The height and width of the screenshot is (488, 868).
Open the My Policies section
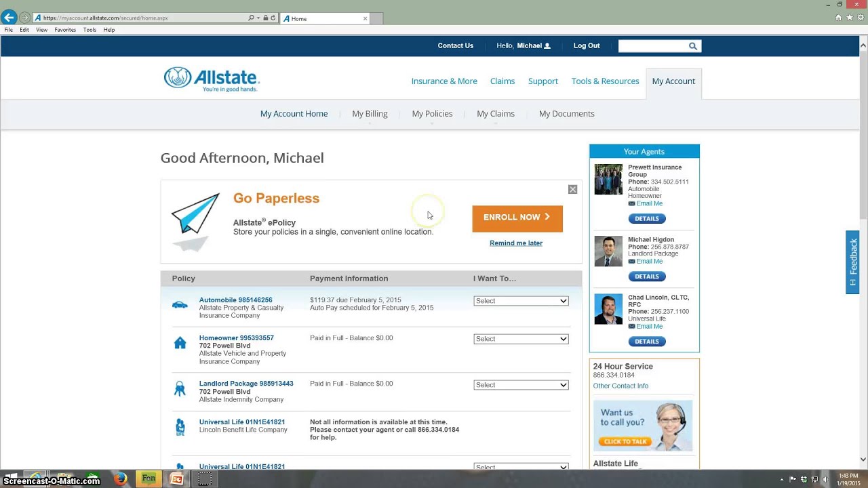coord(432,114)
